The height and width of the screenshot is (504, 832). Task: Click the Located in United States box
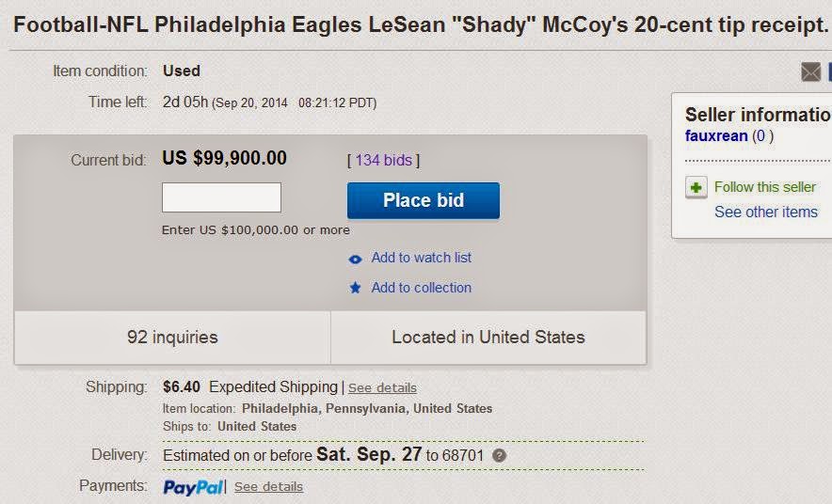click(488, 338)
